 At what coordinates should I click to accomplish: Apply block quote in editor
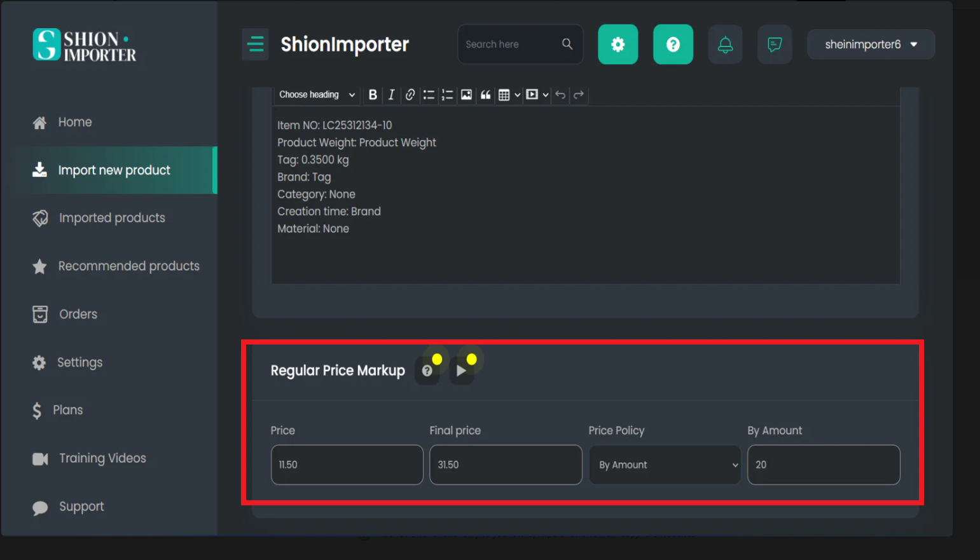pyautogui.click(x=485, y=95)
